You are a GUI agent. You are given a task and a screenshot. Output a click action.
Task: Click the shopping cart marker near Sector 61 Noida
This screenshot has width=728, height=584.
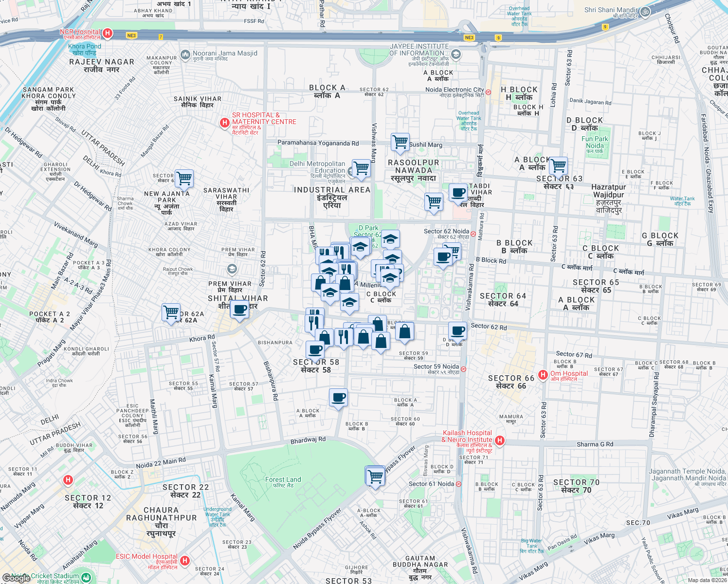tap(375, 475)
